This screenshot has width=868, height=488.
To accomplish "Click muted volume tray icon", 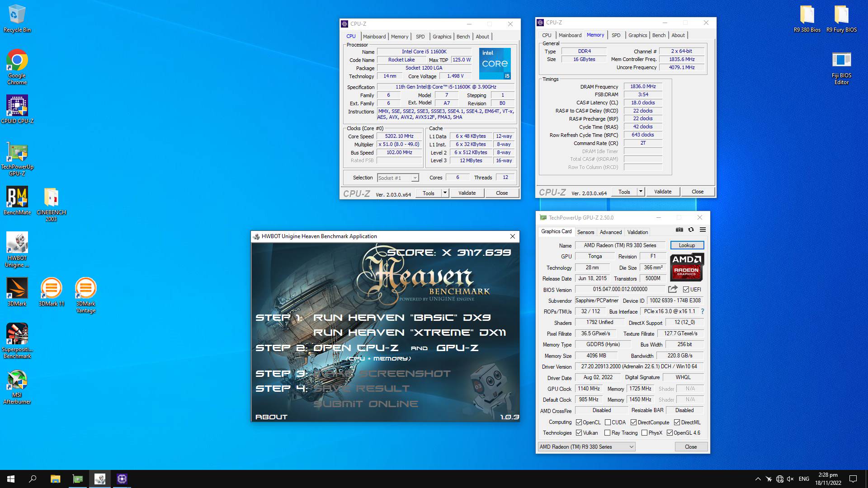I will coord(790,479).
